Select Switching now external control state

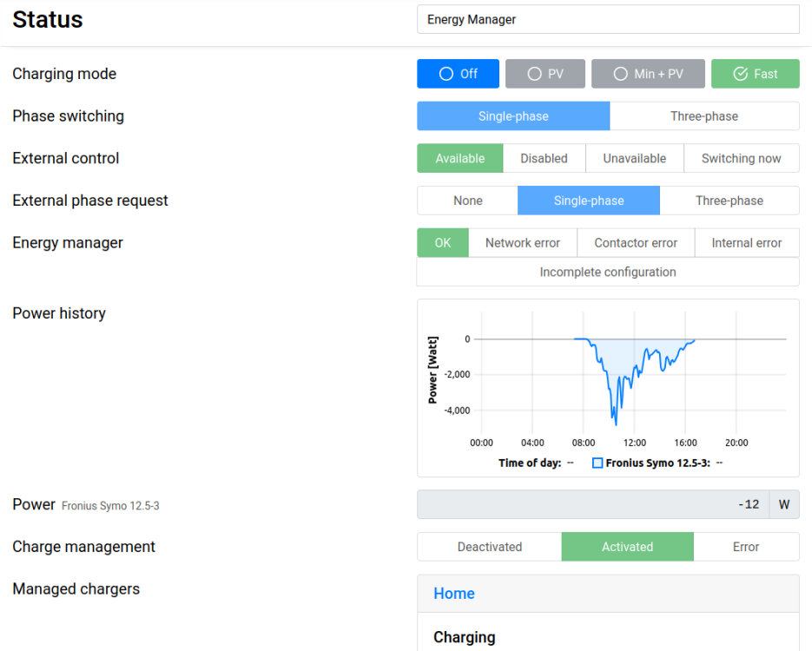[741, 159]
